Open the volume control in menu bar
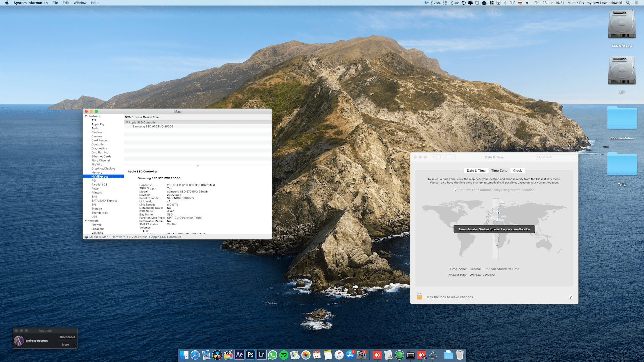 point(528,3)
